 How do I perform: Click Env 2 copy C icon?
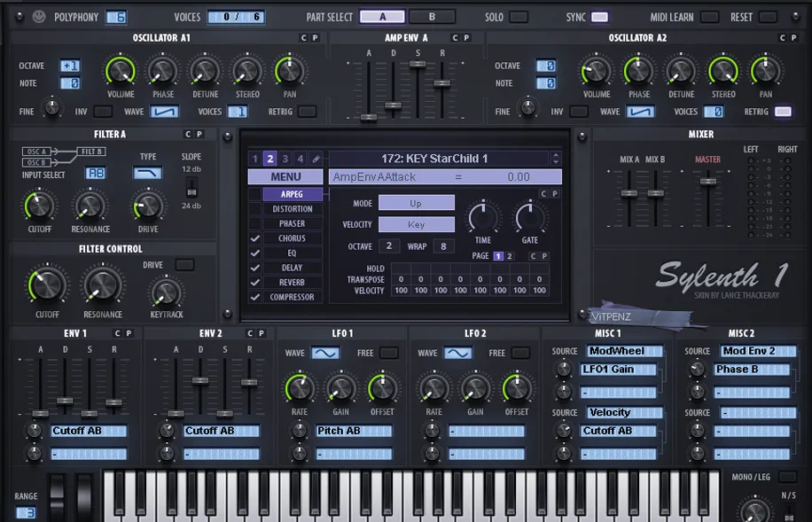tap(250, 333)
